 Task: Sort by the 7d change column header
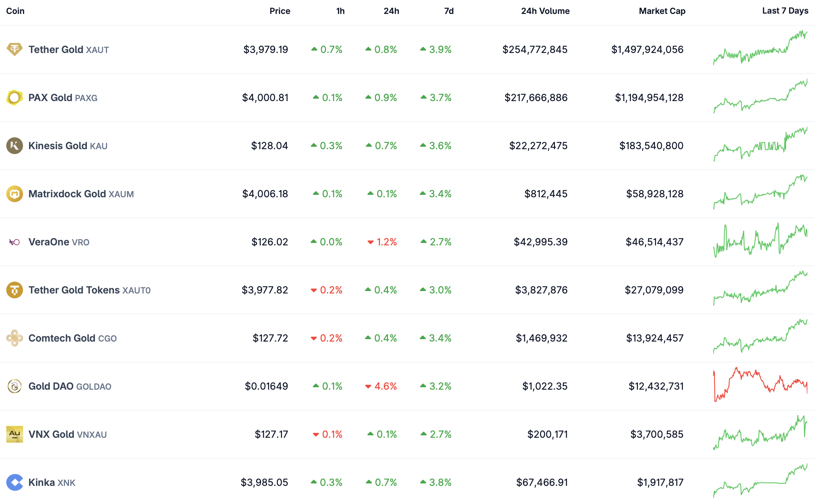449,11
